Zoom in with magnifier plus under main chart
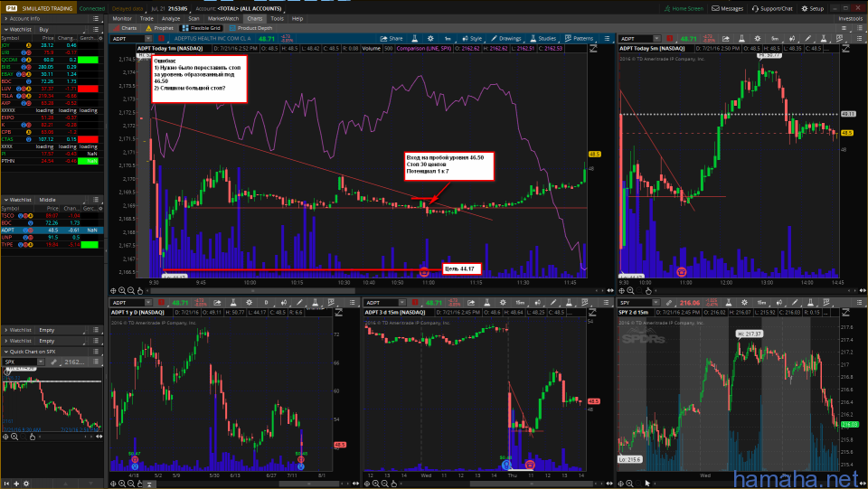 (122, 290)
